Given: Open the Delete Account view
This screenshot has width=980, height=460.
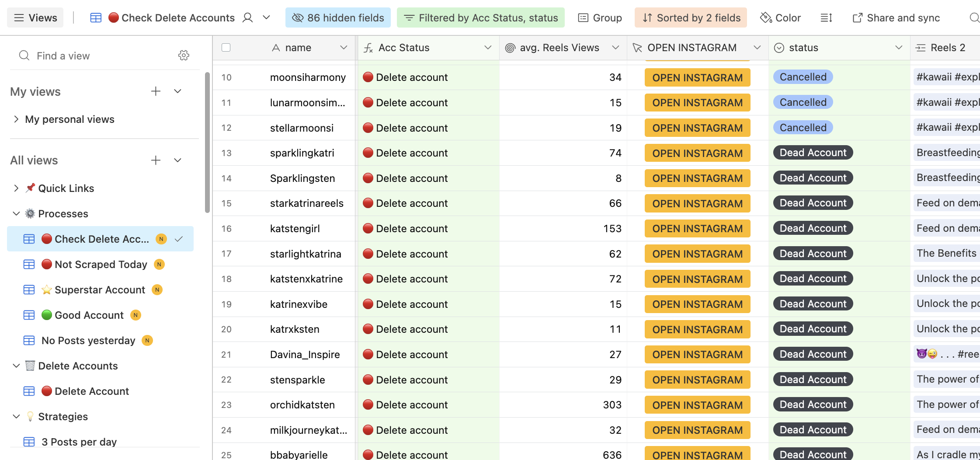Looking at the screenshot, I should [100, 391].
